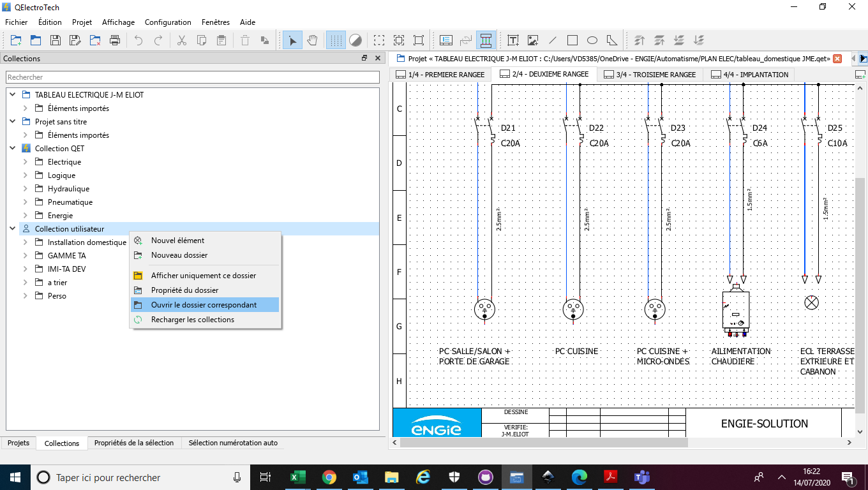Choose 'Ouvrir le dossier correspondant' menu entry

pos(204,305)
